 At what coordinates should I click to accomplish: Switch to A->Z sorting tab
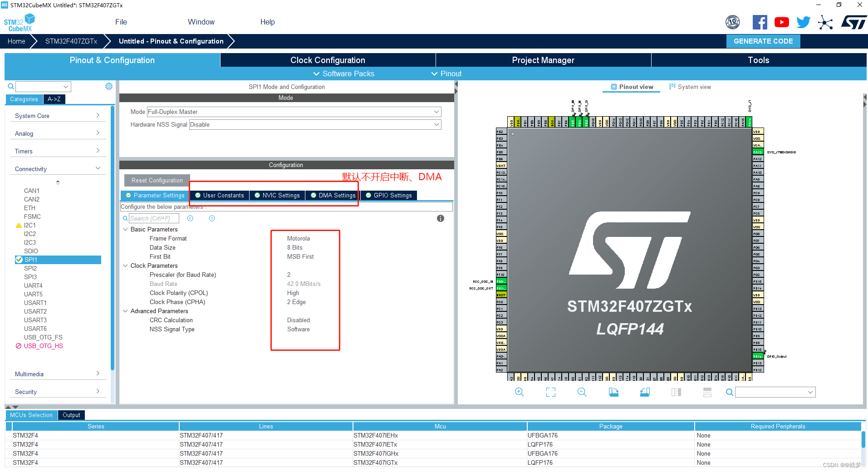(54, 99)
